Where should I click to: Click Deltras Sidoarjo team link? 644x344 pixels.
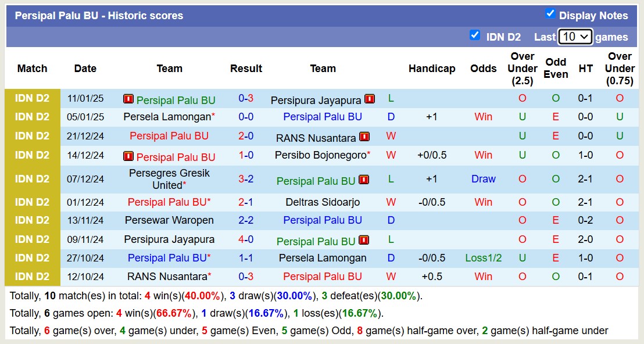[x=323, y=202]
